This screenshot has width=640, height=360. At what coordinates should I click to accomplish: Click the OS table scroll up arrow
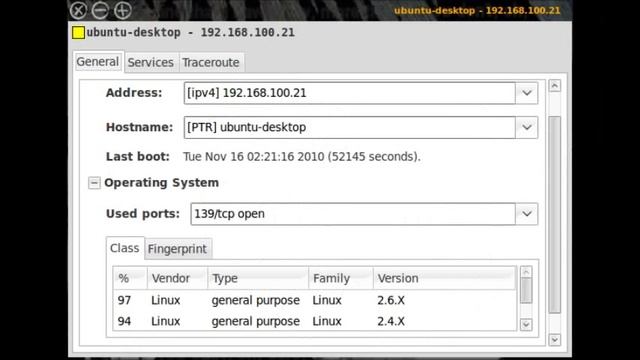pos(526,272)
